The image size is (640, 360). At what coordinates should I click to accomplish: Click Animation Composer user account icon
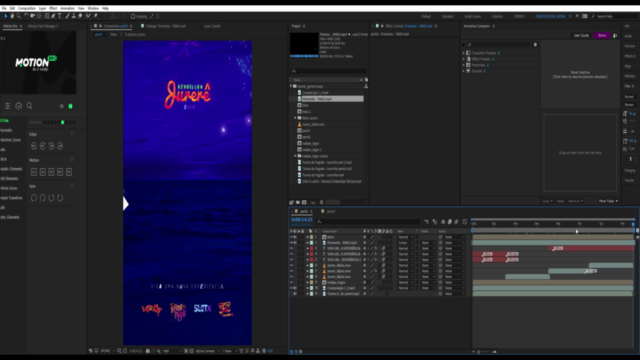pyautogui.click(x=615, y=36)
